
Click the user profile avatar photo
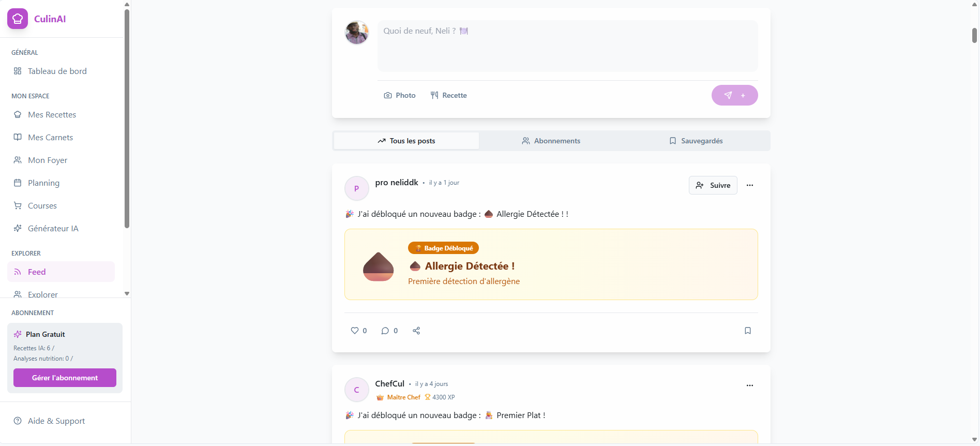click(357, 33)
